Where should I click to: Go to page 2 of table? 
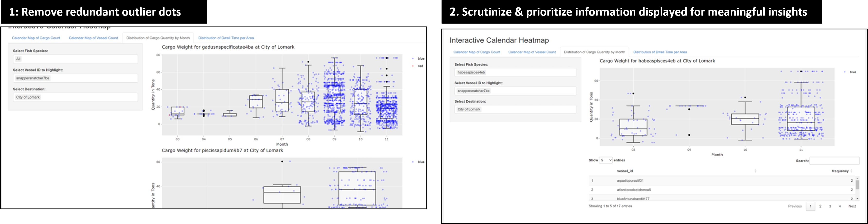pyautogui.click(x=820, y=206)
